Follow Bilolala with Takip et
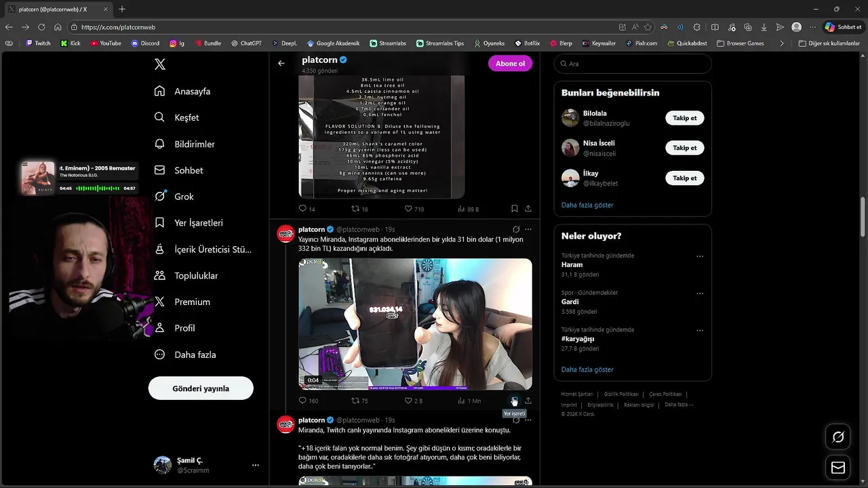 [684, 118]
